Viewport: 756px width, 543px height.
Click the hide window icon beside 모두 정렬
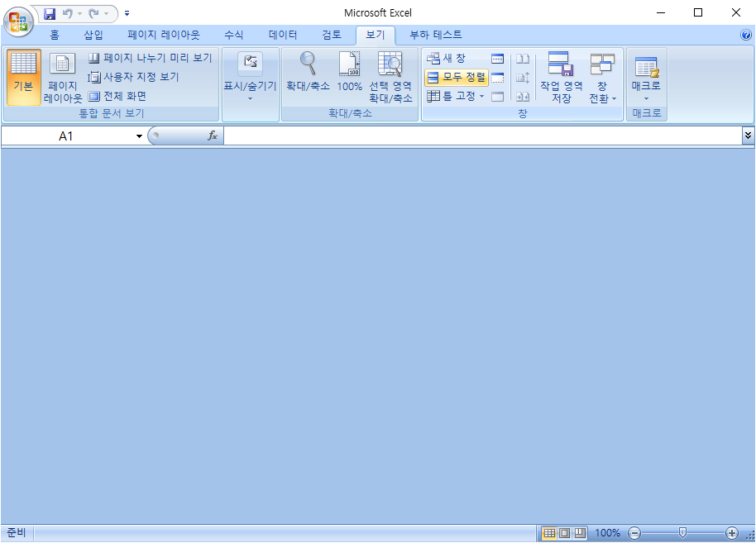click(498, 78)
